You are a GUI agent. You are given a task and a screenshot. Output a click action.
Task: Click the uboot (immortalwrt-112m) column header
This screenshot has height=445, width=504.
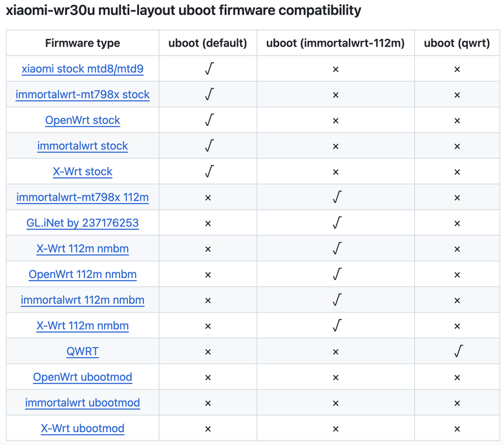[335, 43]
